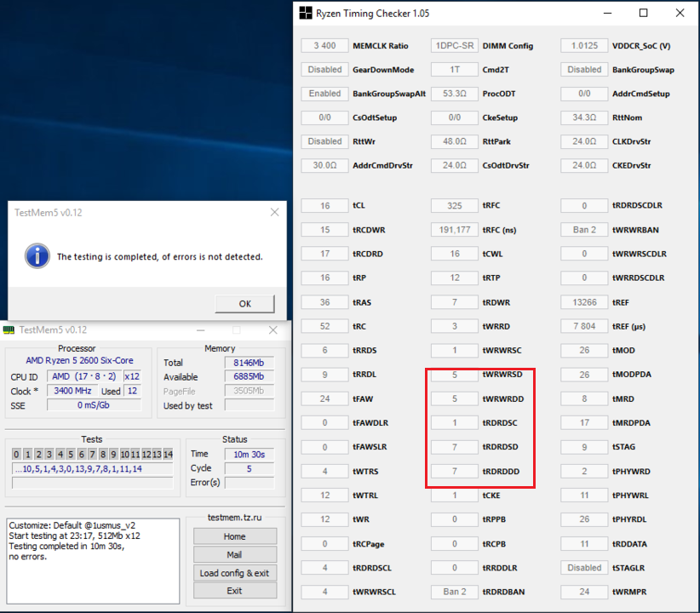Click the BankGroupSwapAlt Enabled field
The image size is (700, 613).
(x=324, y=94)
